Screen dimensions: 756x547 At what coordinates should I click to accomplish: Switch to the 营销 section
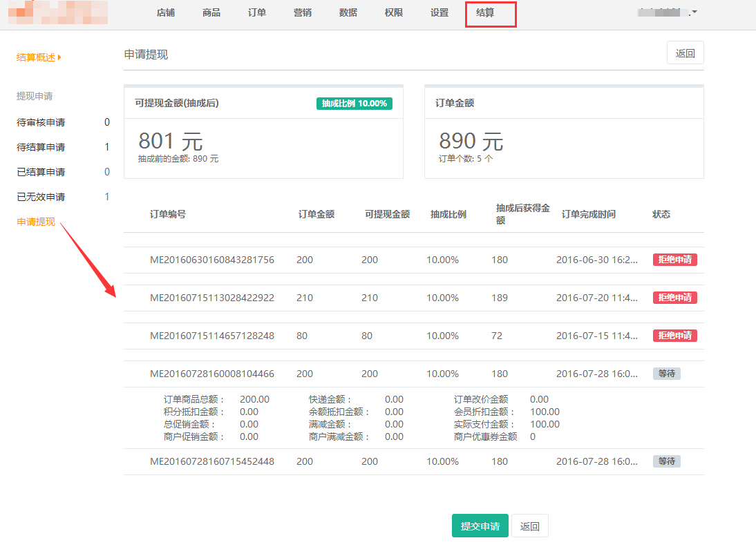(303, 13)
